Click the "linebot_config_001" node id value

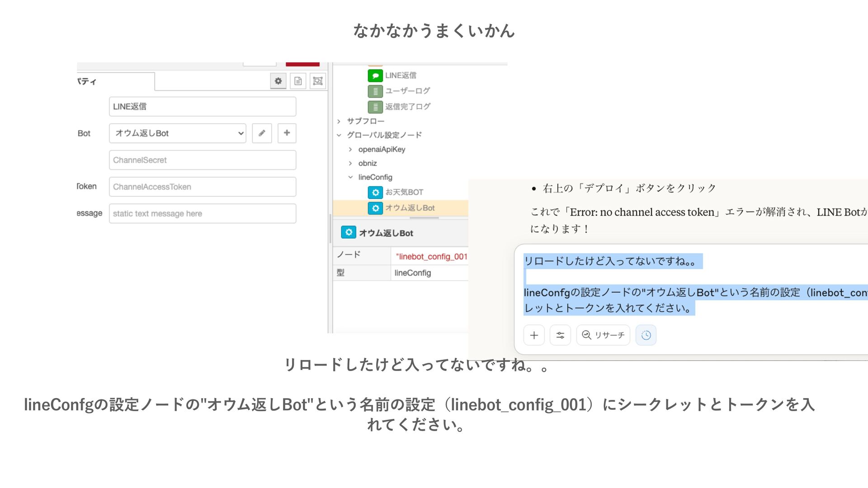coord(431,257)
